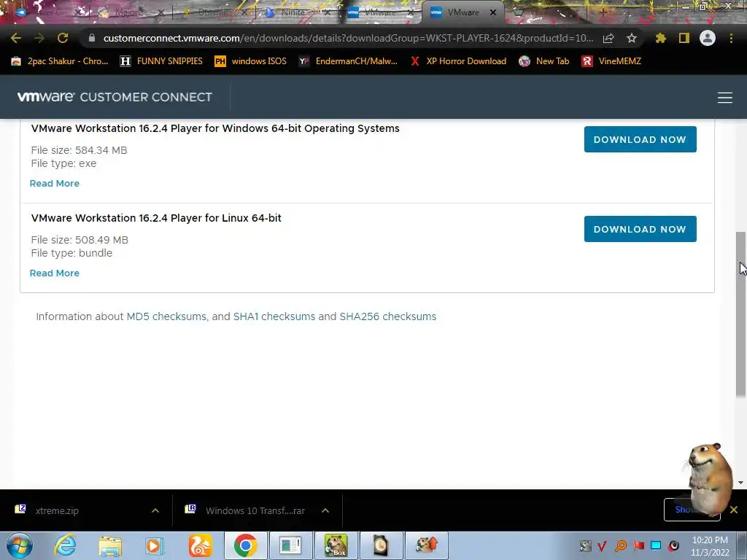Click the "File type: exe" text

tap(63, 164)
